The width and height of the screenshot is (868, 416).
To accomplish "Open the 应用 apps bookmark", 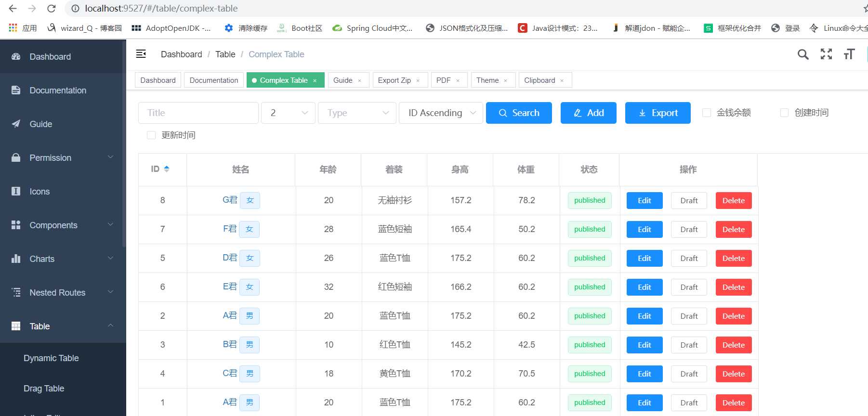I will pyautogui.click(x=23, y=28).
